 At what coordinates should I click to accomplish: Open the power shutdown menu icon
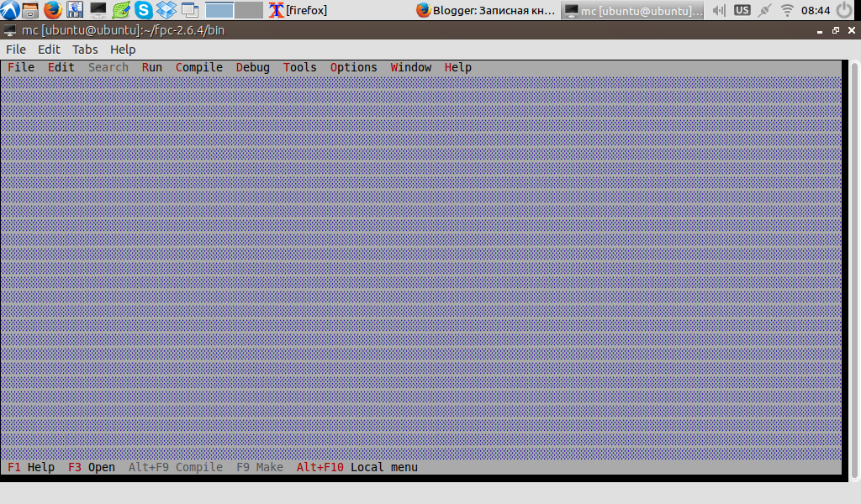[x=844, y=10]
